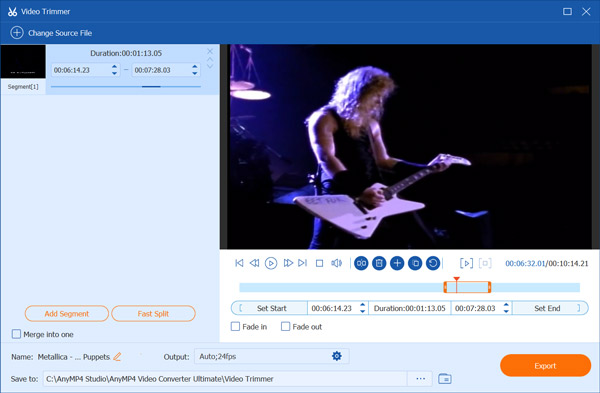Move Segment[1] down in the list
This screenshot has width=600, height=393.
point(210,66)
